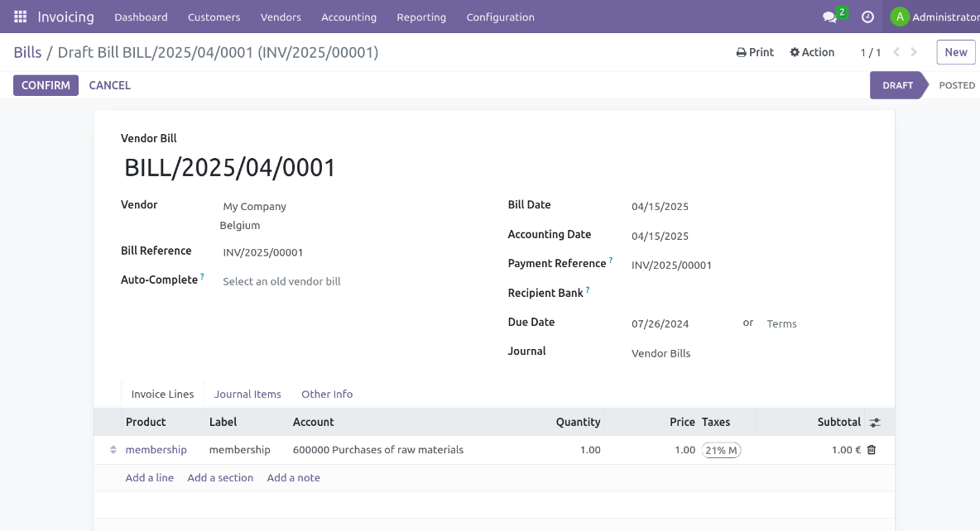
Task: Open optional columns settings icon
Action: [875, 423]
